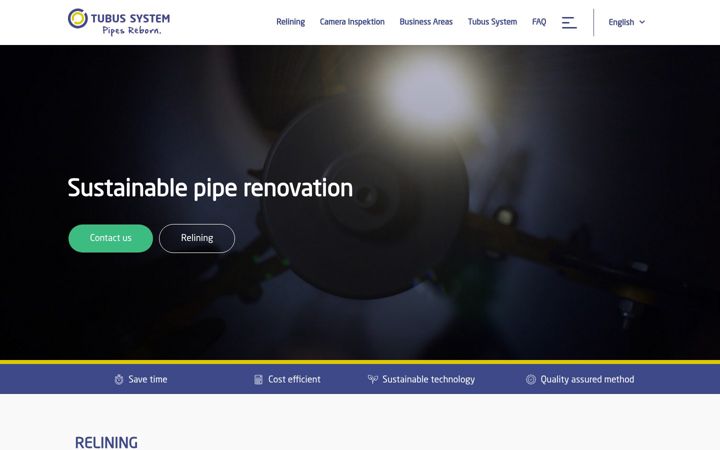720x450 pixels.
Task: Click the 'Pipes Reborn.' tagline
Action: click(x=132, y=31)
